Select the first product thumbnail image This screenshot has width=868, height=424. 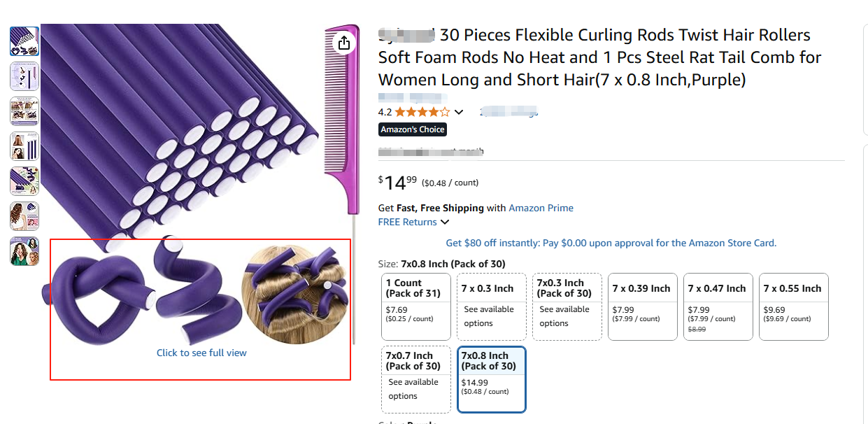point(24,41)
